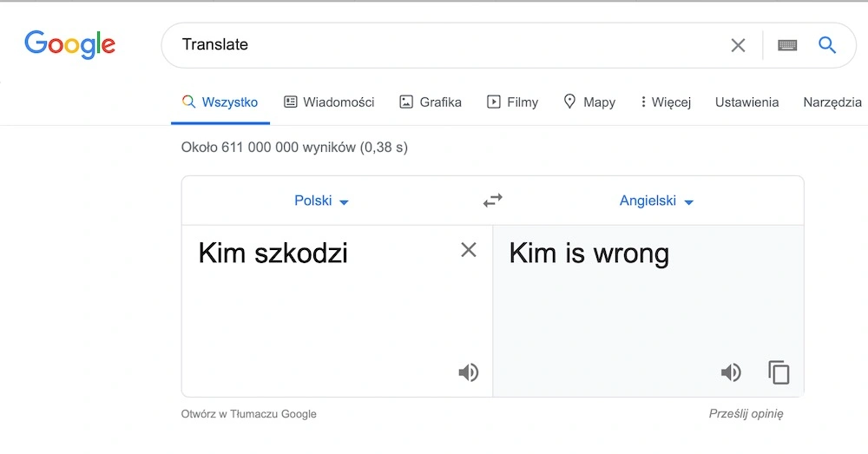The height and width of the screenshot is (454, 868).
Task: Open Otwórz w Tłumaczu Google link
Action: coord(248,414)
